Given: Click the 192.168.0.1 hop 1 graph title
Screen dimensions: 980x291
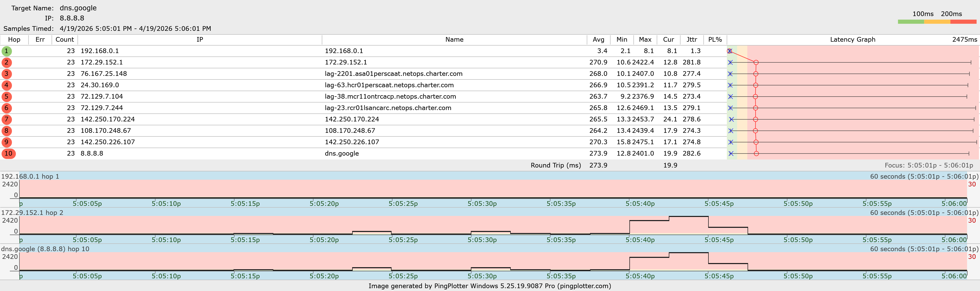Looking at the screenshot, I should pyautogui.click(x=30, y=176).
